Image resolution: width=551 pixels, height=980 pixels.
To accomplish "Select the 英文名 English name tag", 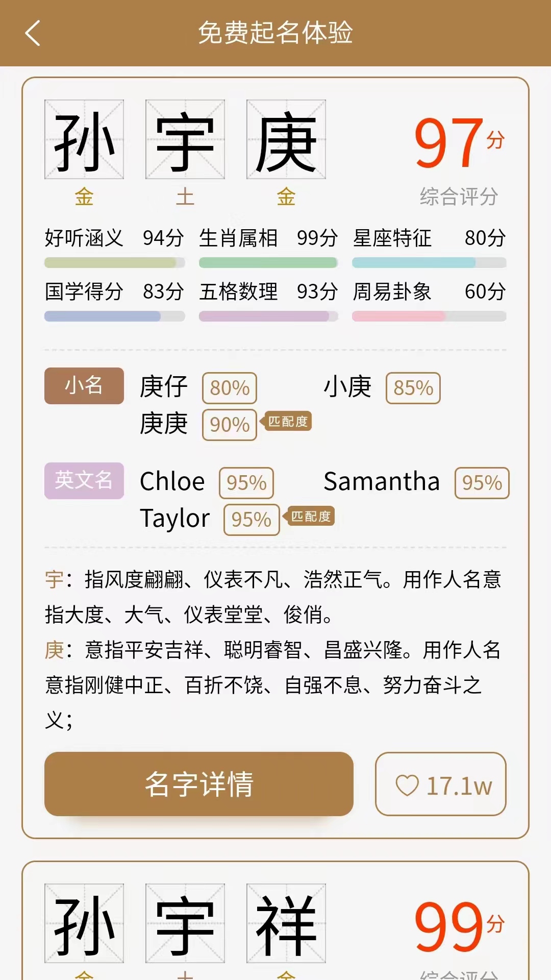I will pyautogui.click(x=83, y=480).
